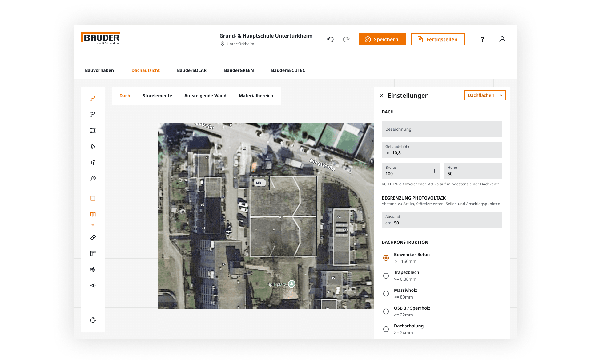Select Dachschalung radio button
The image size is (591, 364).
click(386, 329)
